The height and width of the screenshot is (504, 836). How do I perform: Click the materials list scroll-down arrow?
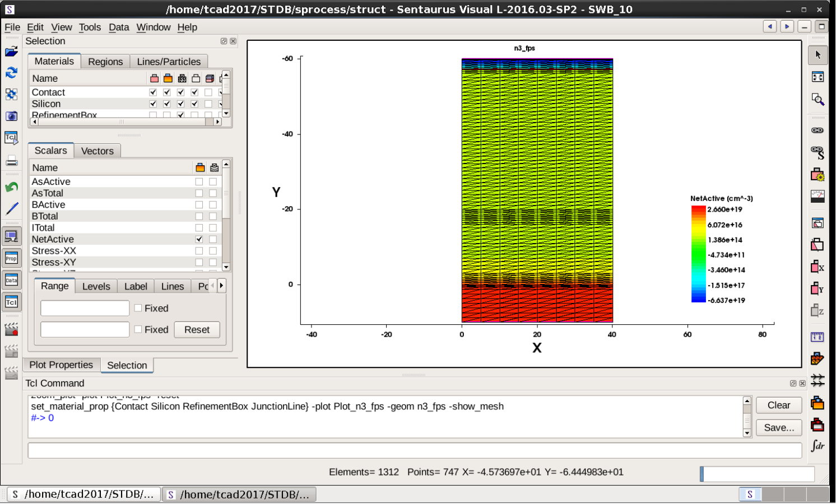[226, 113]
